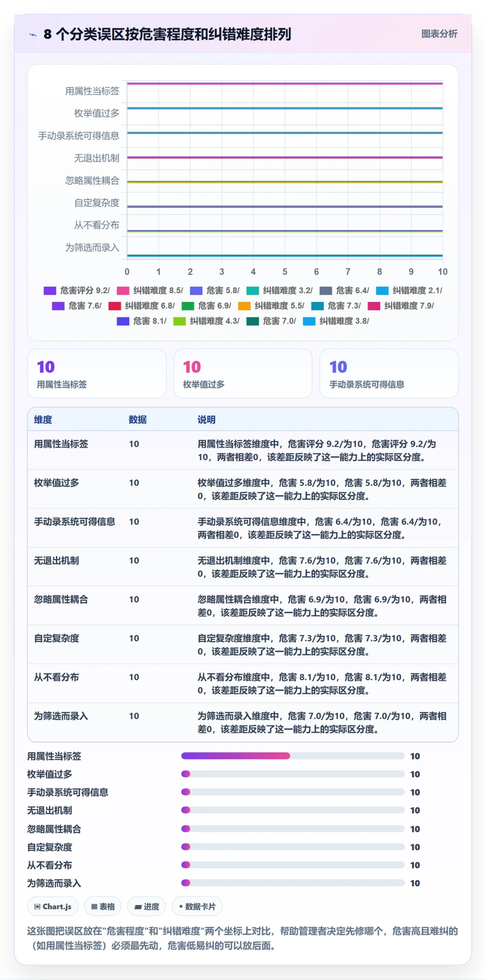Click the indigo swatch for 危害 8.1/
This screenshot has width=486, height=980.
(123, 321)
